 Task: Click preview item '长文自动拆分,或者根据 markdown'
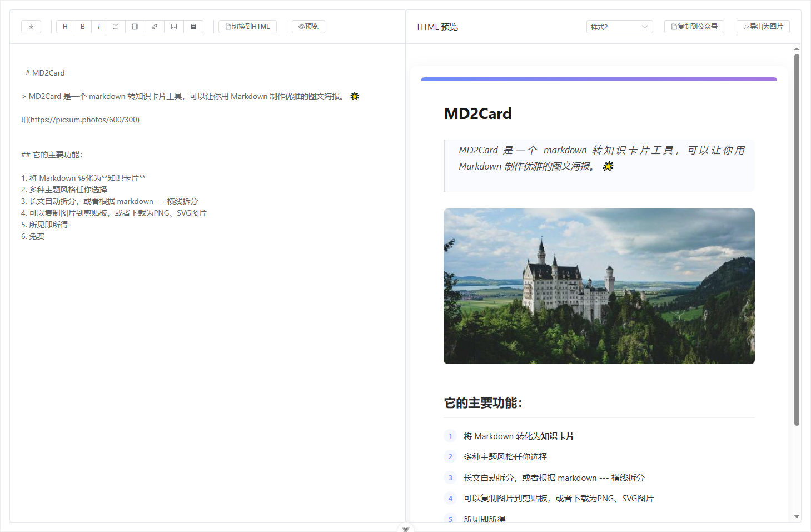pos(554,478)
